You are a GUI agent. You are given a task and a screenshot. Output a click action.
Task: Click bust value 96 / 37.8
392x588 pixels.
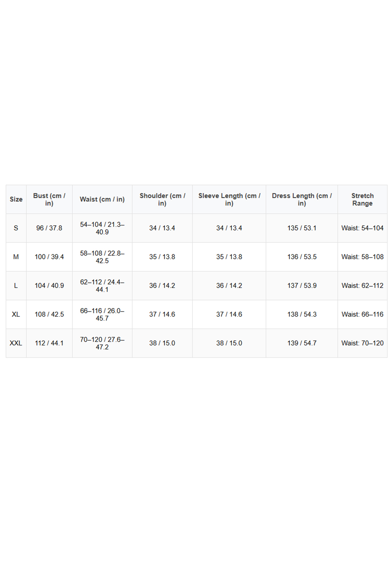tap(49, 228)
